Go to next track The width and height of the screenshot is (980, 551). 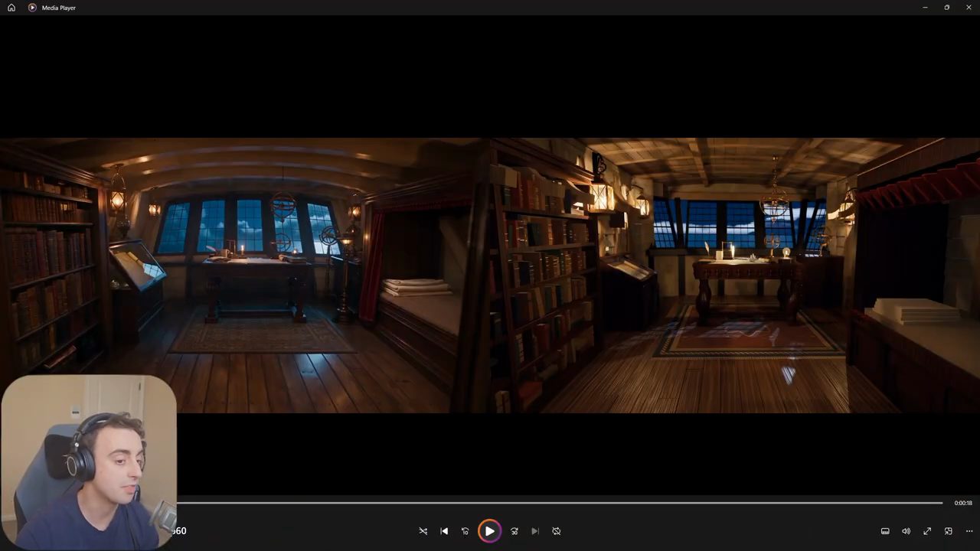point(535,531)
